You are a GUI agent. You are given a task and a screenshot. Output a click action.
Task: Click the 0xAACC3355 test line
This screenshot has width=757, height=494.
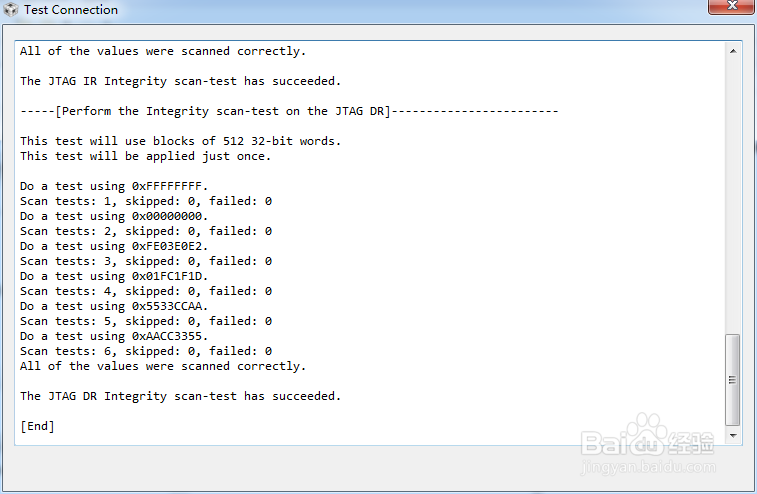point(114,336)
